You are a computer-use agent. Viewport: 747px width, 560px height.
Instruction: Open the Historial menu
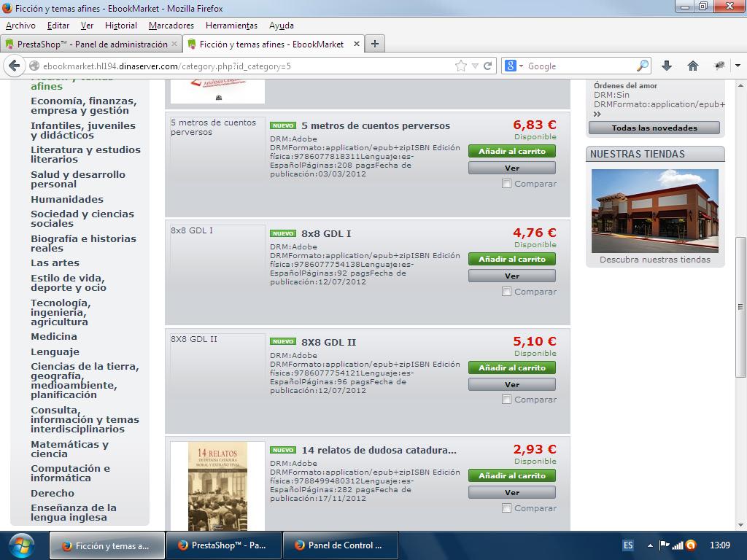coord(121,26)
